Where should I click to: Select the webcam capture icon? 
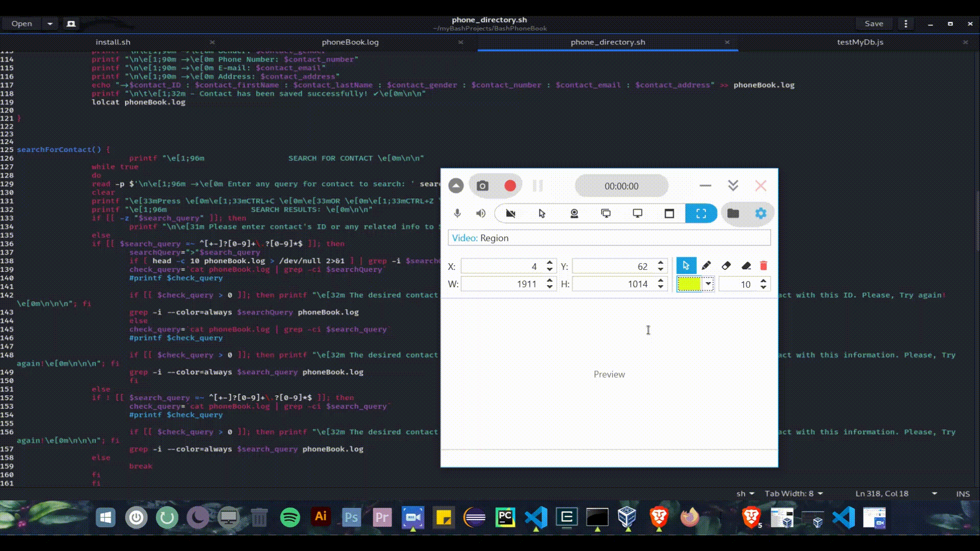click(x=574, y=214)
